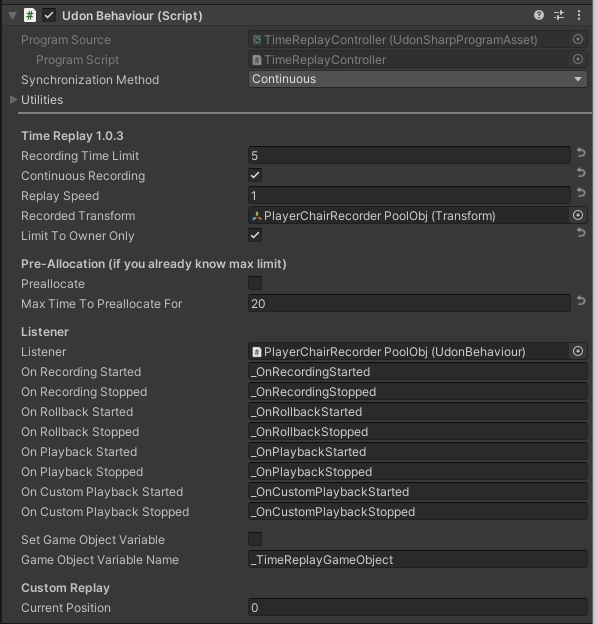Click the On Rollback Started event field
Screen dimensions: 597x624
click(x=418, y=411)
